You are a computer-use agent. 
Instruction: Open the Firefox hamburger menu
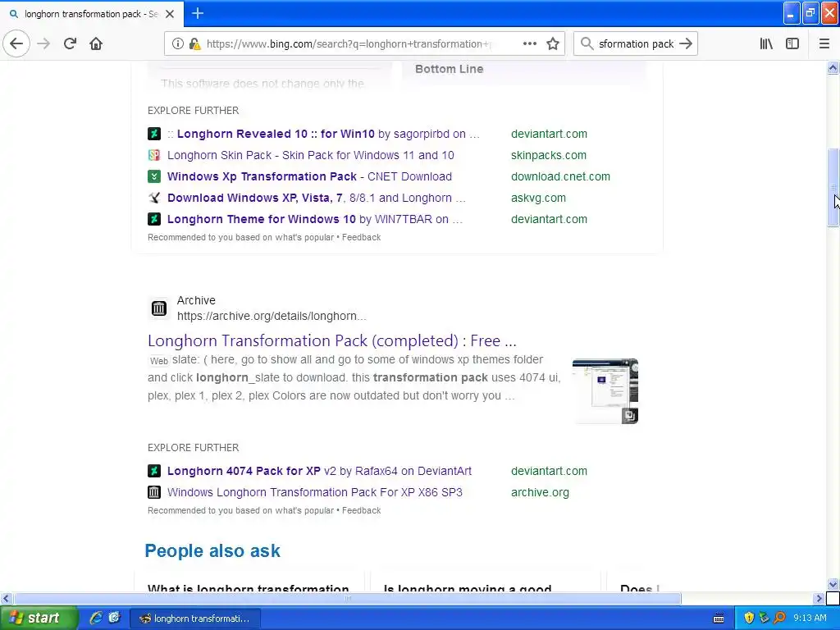pos(824,44)
